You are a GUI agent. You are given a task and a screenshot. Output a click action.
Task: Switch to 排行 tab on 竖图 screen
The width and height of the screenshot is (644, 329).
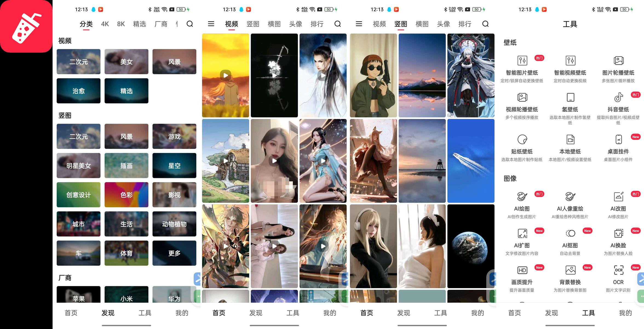coord(465,24)
